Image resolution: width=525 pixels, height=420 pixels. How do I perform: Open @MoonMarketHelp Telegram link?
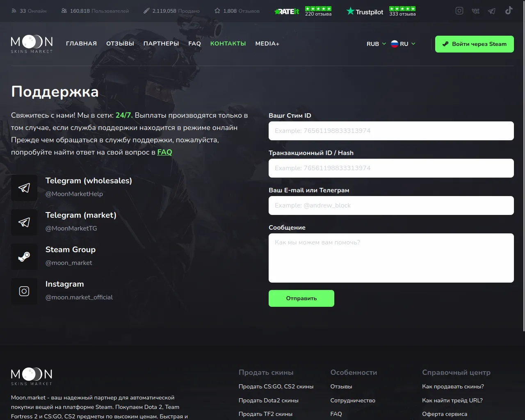pos(74,194)
